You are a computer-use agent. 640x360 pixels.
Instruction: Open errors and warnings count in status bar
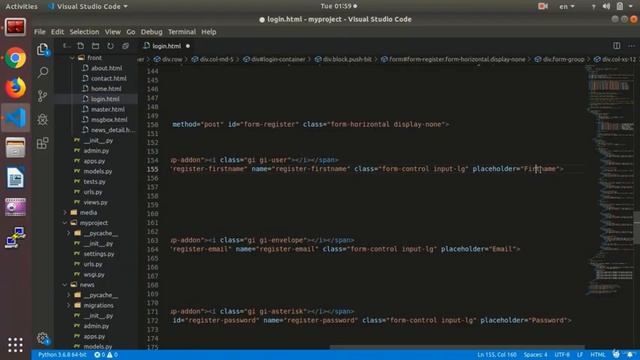(x=106, y=355)
